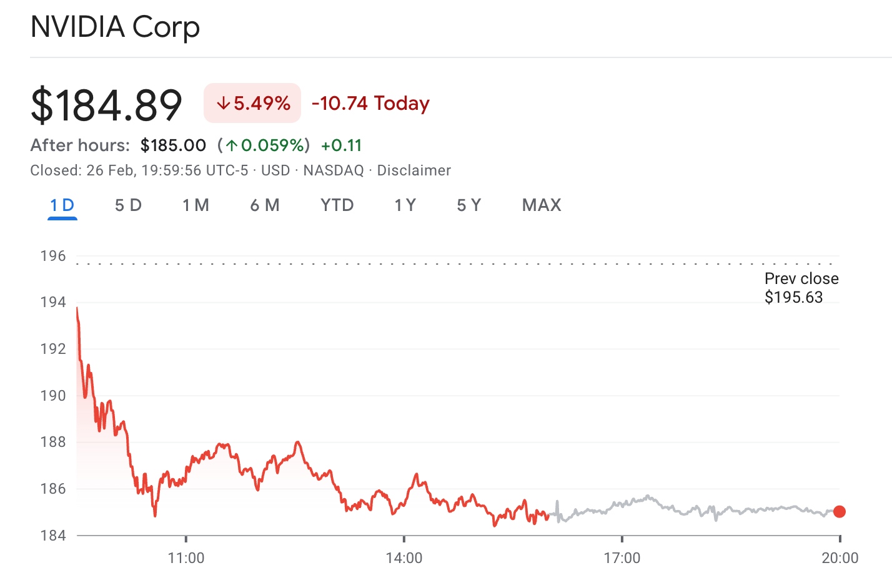892x588 pixels.
Task: Switch to the 5D time range
Action: pyautogui.click(x=128, y=205)
